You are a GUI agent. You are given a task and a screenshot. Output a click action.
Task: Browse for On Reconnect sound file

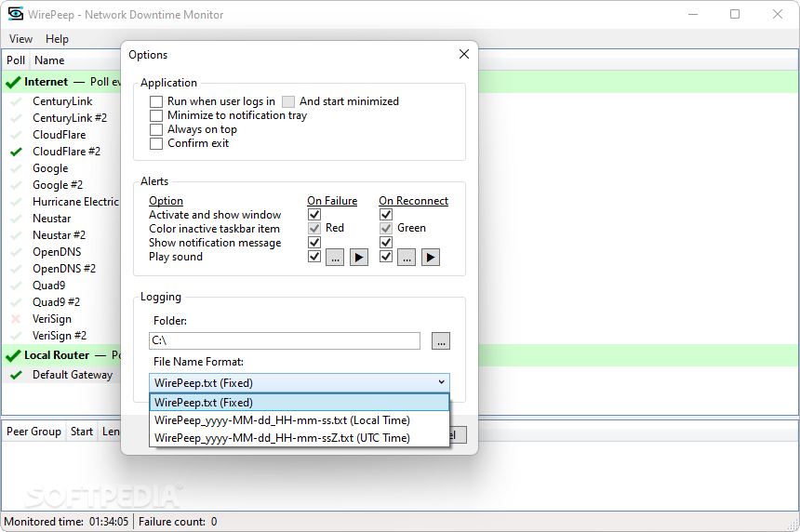(x=407, y=257)
